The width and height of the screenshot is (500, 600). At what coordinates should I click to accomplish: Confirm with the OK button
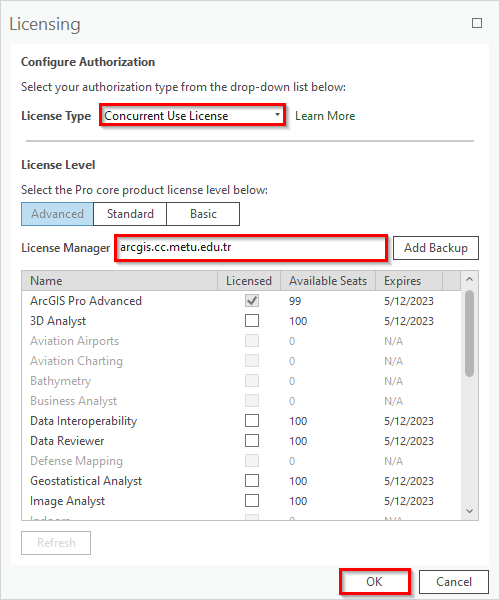pyautogui.click(x=375, y=582)
